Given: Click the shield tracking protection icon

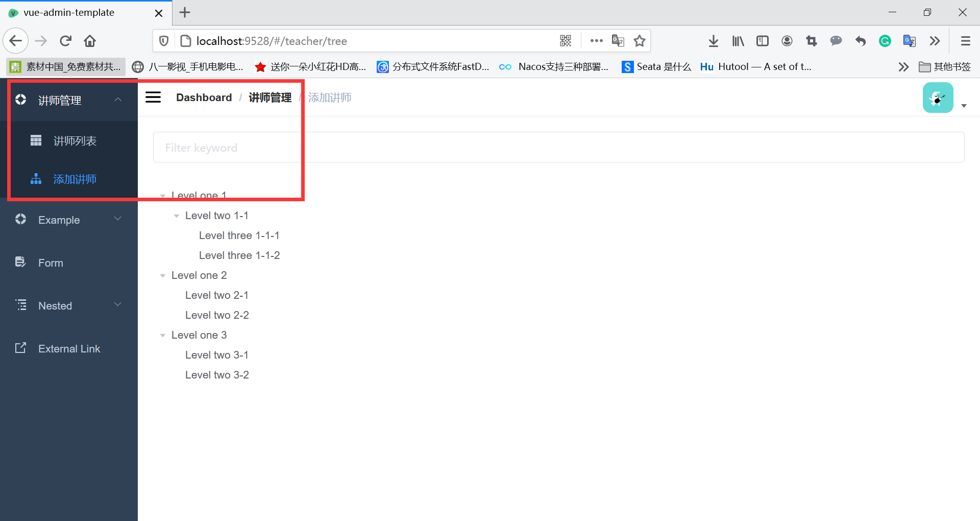Looking at the screenshot, I should click(164, 41).
